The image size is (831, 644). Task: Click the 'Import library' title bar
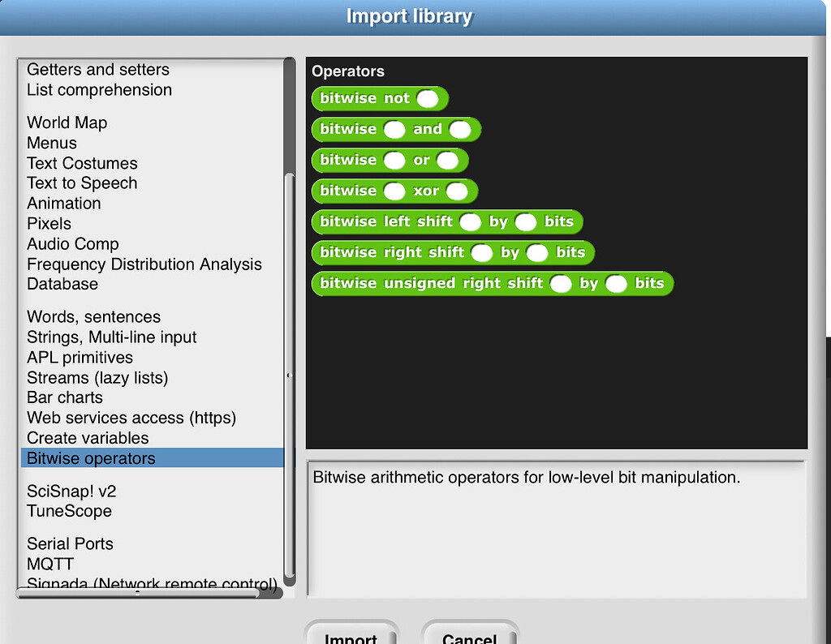[410, 15]
